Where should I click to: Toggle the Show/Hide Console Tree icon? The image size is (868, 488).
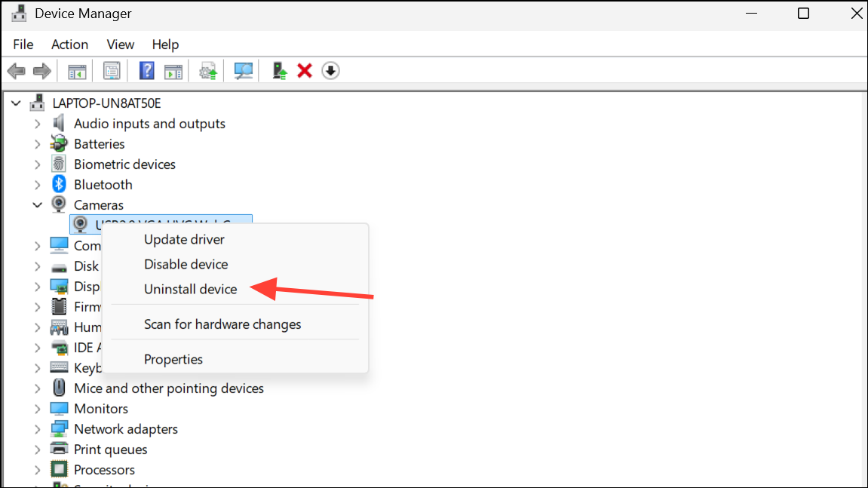pos(77,71)
